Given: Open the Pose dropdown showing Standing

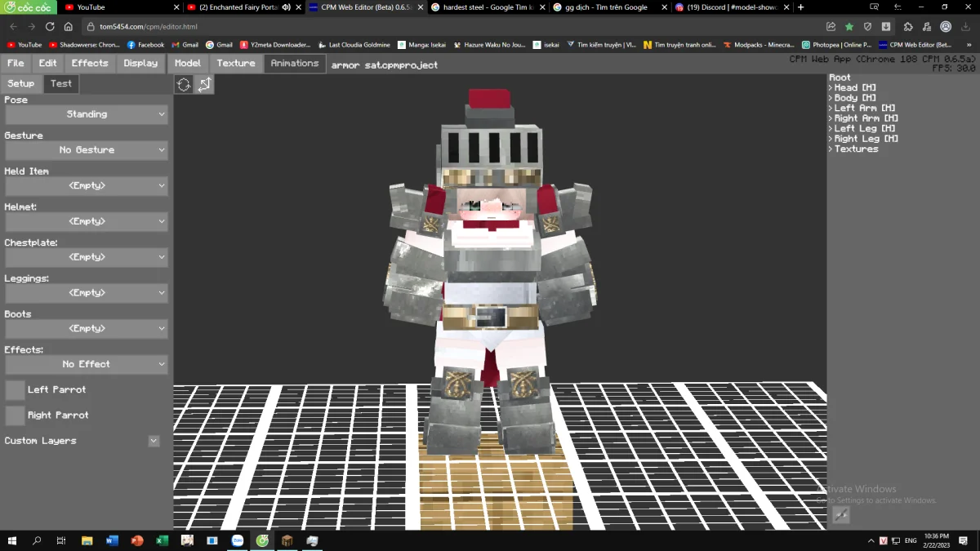Looking at the screenshot, I should click(87, 114).
